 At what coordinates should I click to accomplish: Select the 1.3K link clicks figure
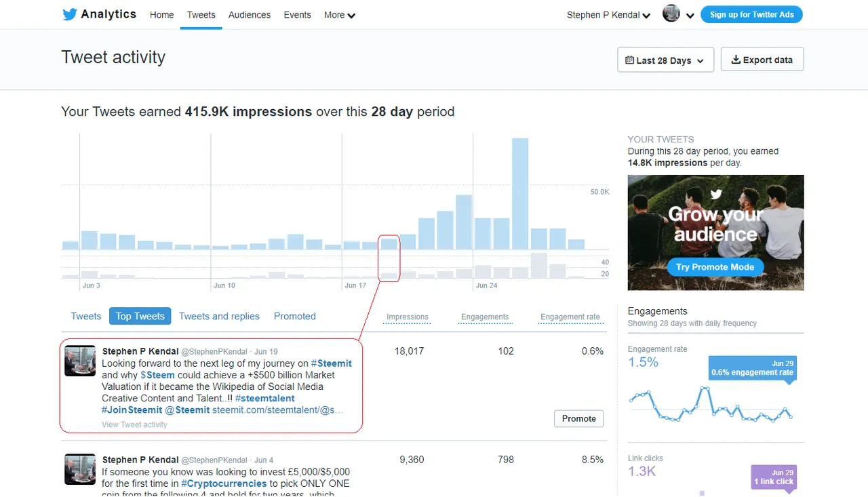tap(642, 471)
